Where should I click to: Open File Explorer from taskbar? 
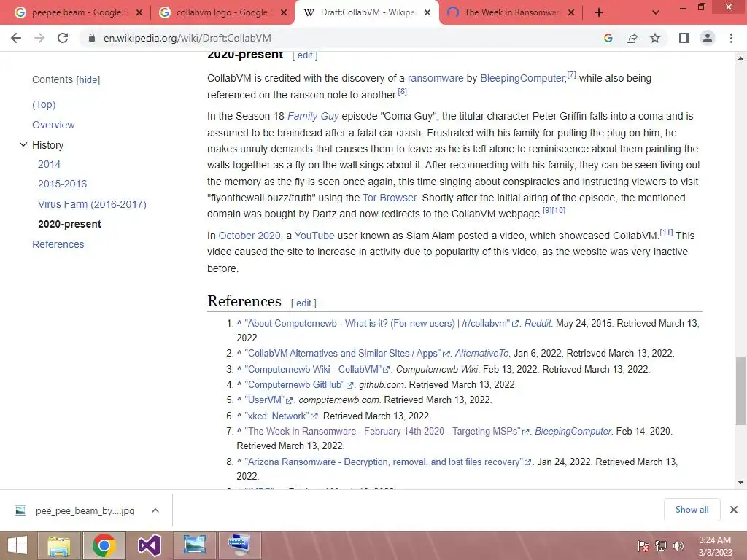point(58,545)
